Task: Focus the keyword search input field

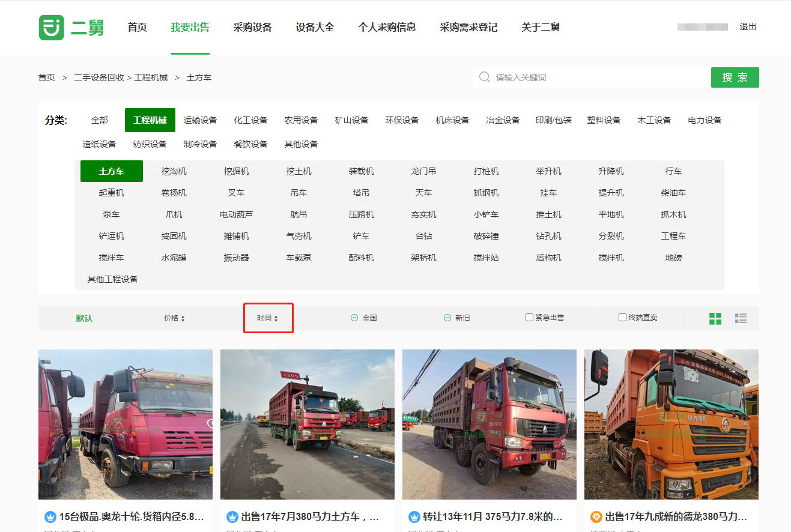Action: pos(592,77)
